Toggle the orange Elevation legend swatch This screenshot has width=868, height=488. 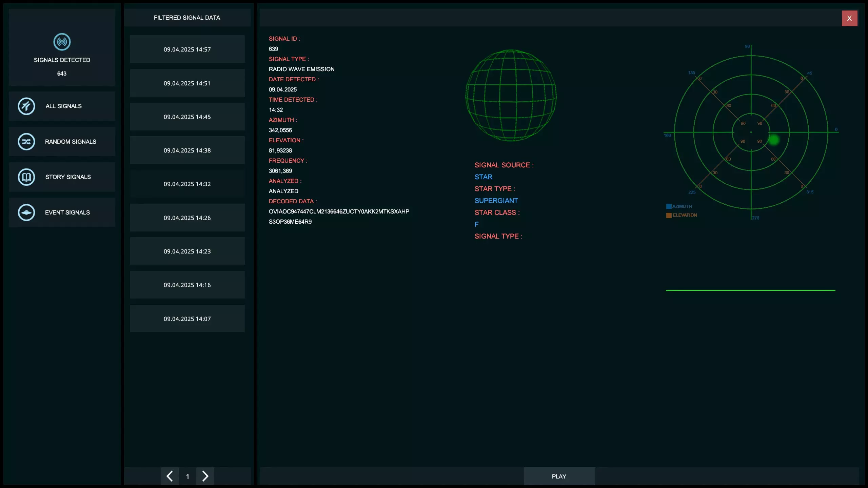[x=669, y=215]
